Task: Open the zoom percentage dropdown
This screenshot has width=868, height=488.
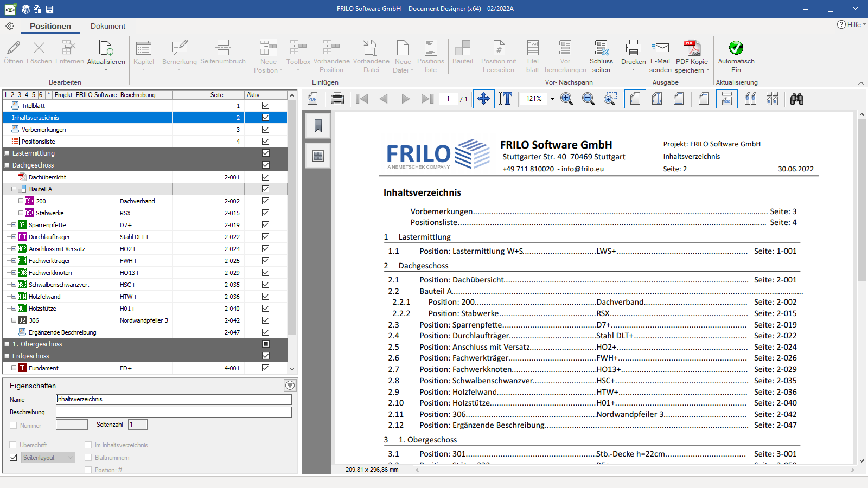Action: tap(552, 99)
